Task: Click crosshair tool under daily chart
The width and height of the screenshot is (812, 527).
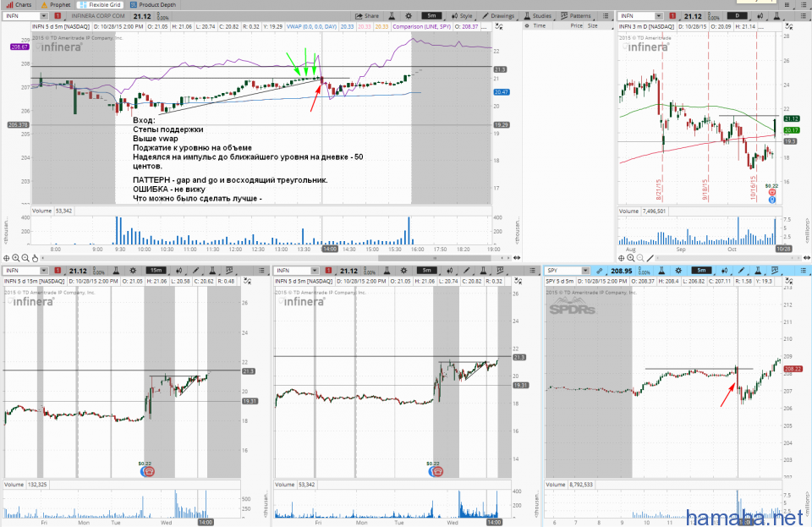Action: coord(622,258)
